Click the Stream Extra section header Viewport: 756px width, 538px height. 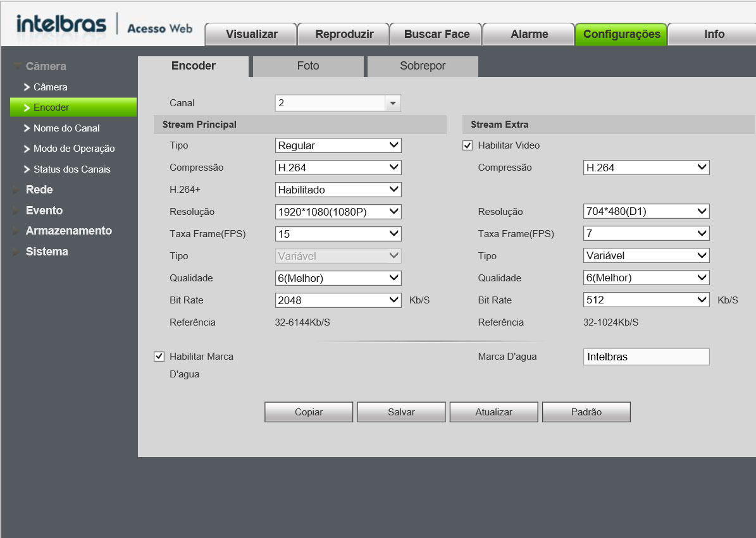click(x=609, y=125)
